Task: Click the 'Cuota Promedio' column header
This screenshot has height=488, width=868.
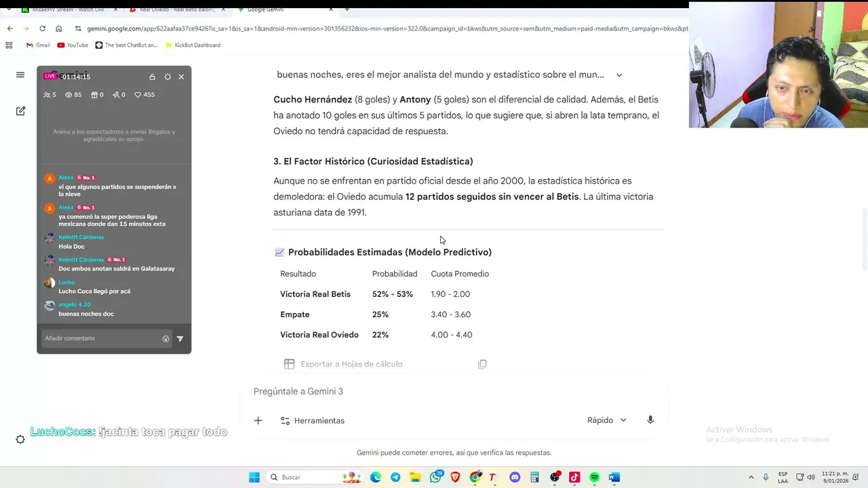Action: pos(460,274)
